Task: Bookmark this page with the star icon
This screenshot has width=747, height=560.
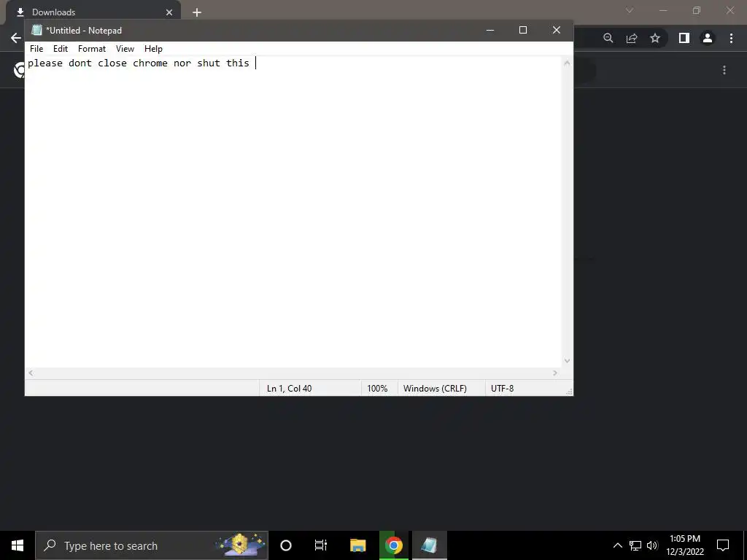Action: (655, 38)
